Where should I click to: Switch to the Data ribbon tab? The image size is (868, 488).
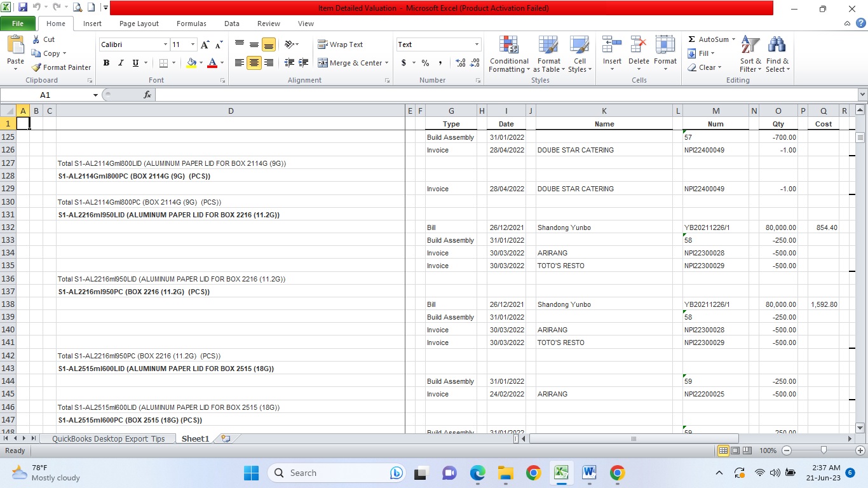point(232,24)
